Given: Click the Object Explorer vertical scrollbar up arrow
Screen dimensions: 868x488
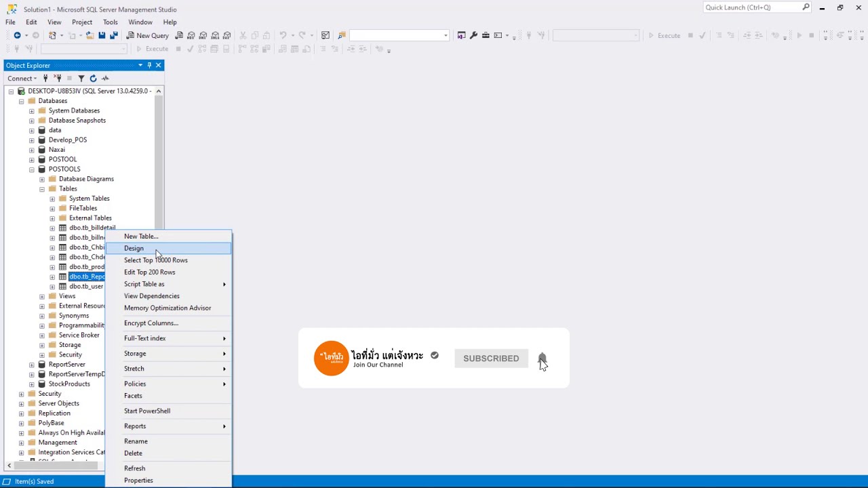Looking at the screenshot, I should tap(159, 91).
